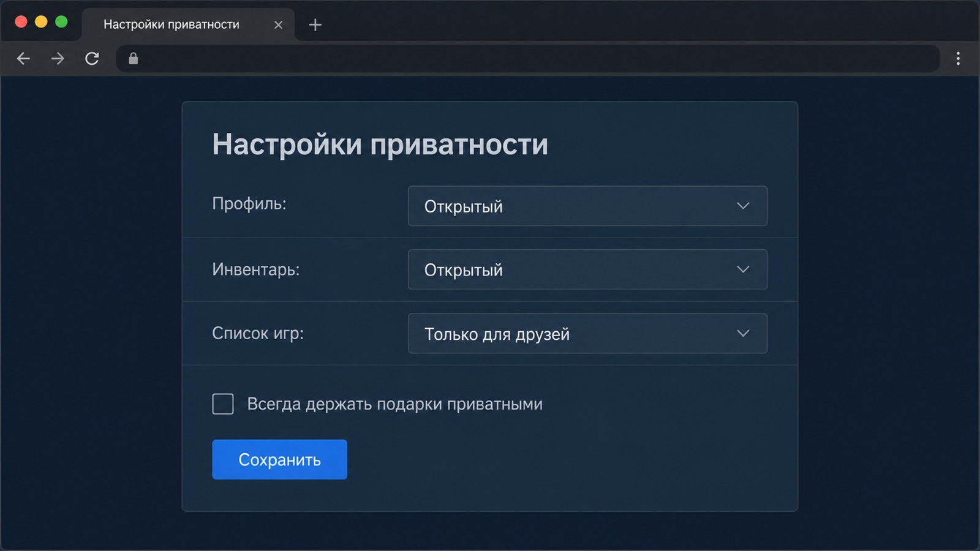Click the Список игр: label
The image size is (980, 551).
(x=257, y=334)
